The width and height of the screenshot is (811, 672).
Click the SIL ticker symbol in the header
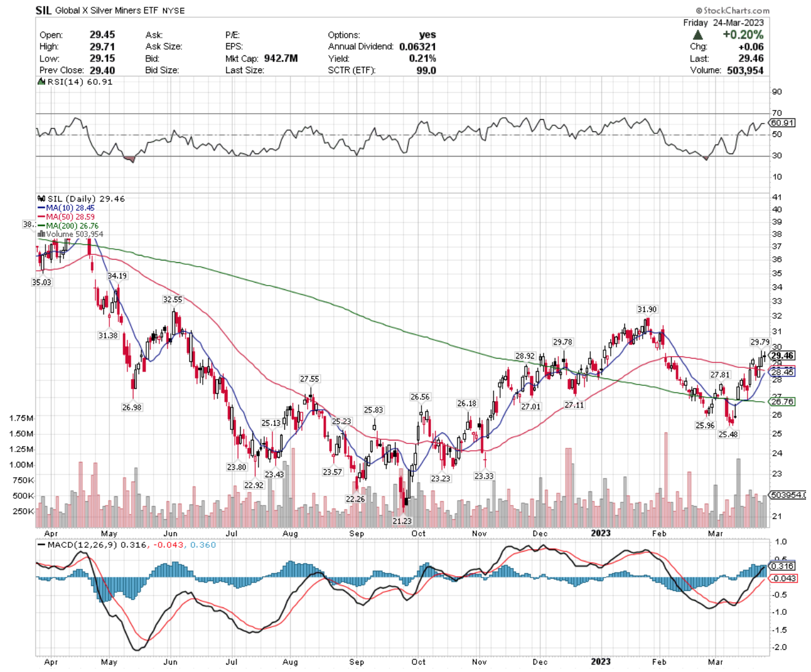[x=43, y=10]
